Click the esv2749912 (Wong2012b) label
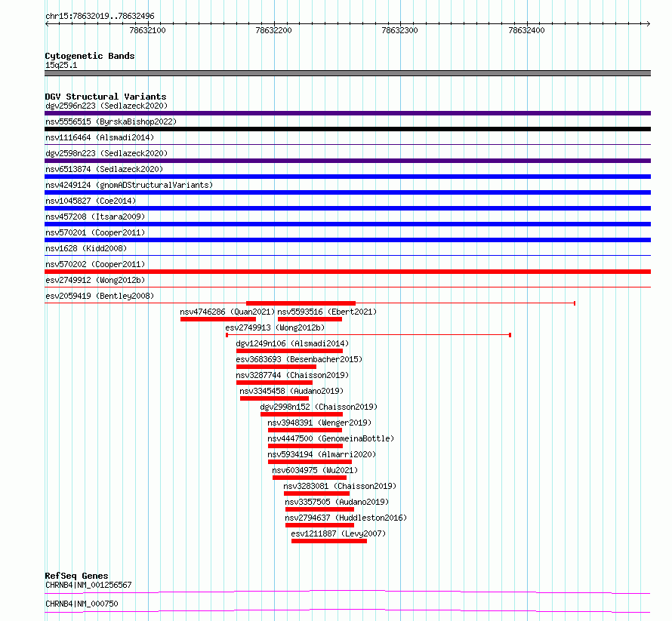This screenshot has width=672, height=621. (95, 280)
